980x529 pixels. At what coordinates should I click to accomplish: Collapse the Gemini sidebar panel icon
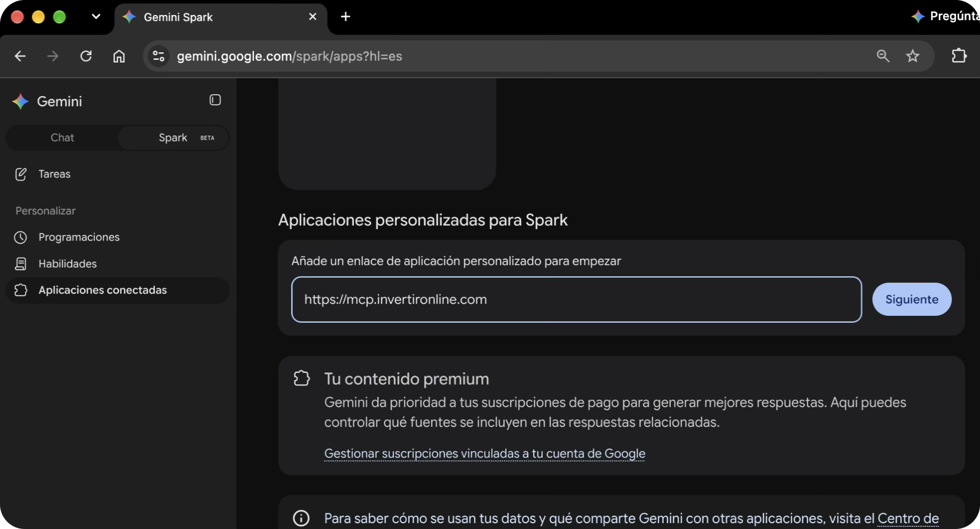[x=215, y=100]
